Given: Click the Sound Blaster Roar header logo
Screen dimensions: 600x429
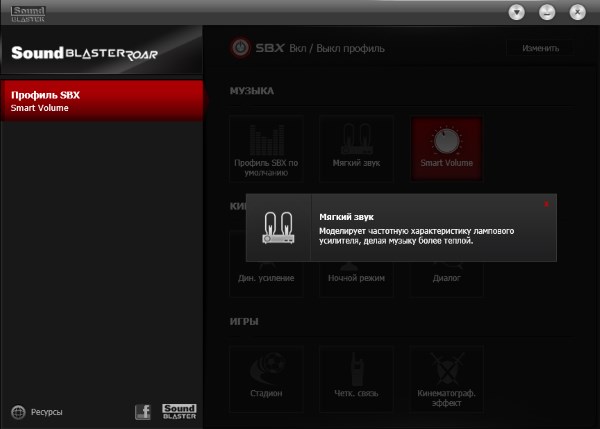Looking at the screenshot, I should click(85, 53).
